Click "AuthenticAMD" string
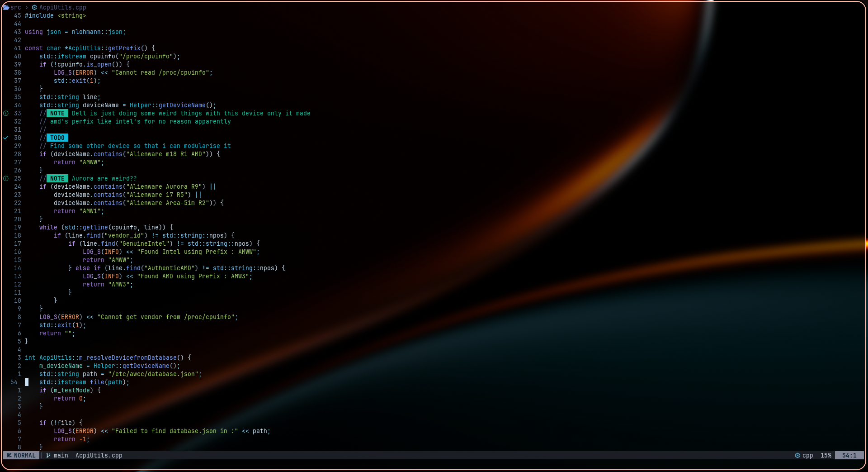868x472 pixels. pyautogui.click(x=170, y=268)
